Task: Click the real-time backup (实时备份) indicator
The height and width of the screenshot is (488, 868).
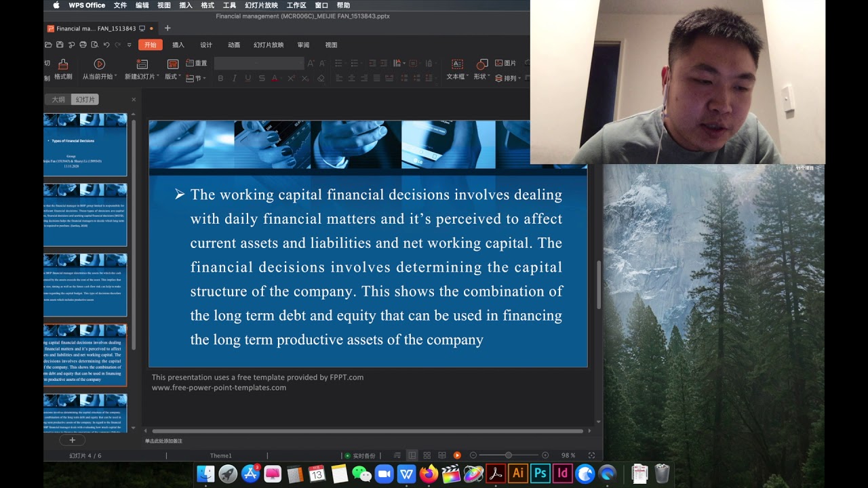Action: pos(360,455)
